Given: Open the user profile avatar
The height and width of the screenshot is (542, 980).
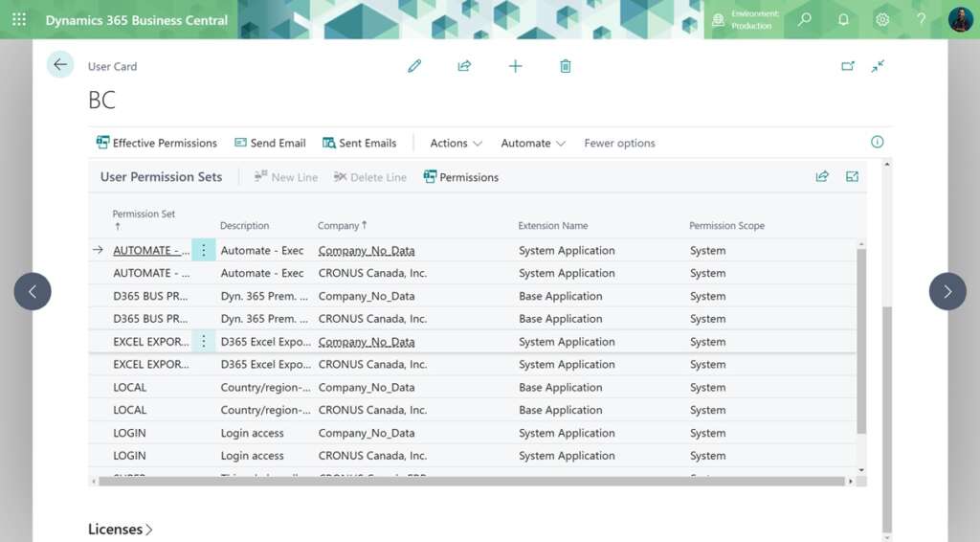Looking at the screenshot, I should pos(960,19).
